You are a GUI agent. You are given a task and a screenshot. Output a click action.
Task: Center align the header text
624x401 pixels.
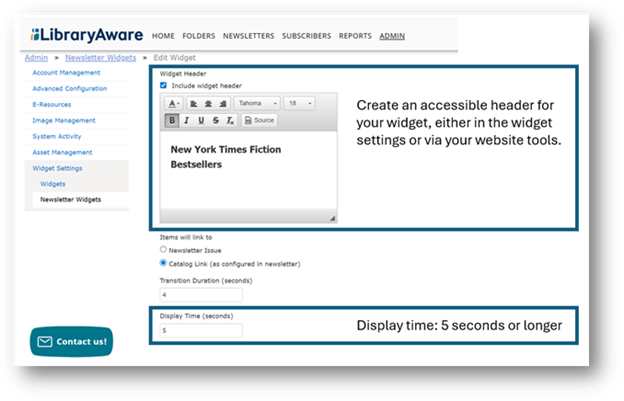pyautogui.click(x=208, y=104)
